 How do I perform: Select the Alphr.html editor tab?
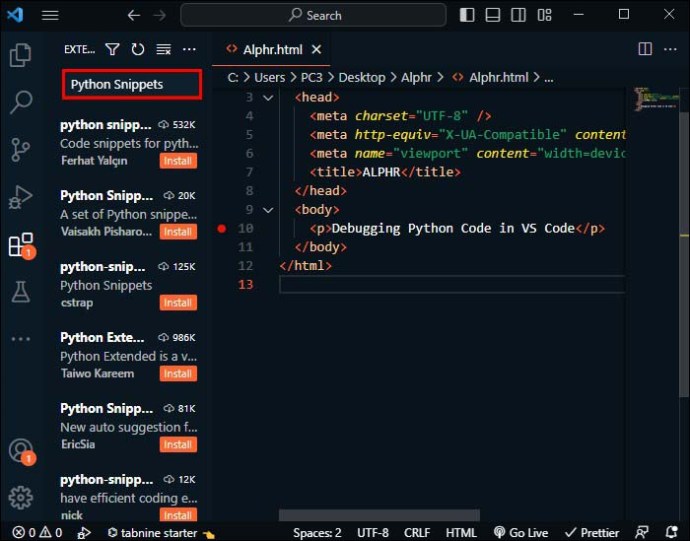271,50
